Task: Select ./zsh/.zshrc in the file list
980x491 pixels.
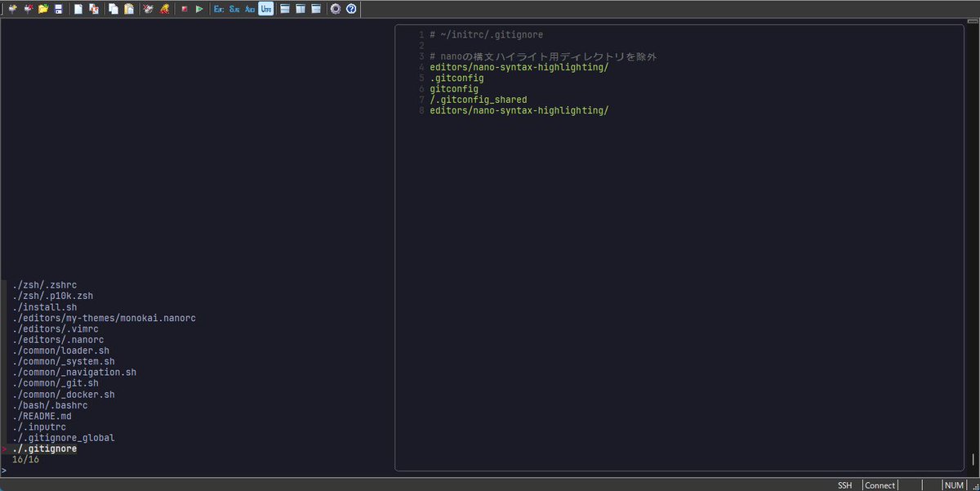Action: (x=44, y=285)
